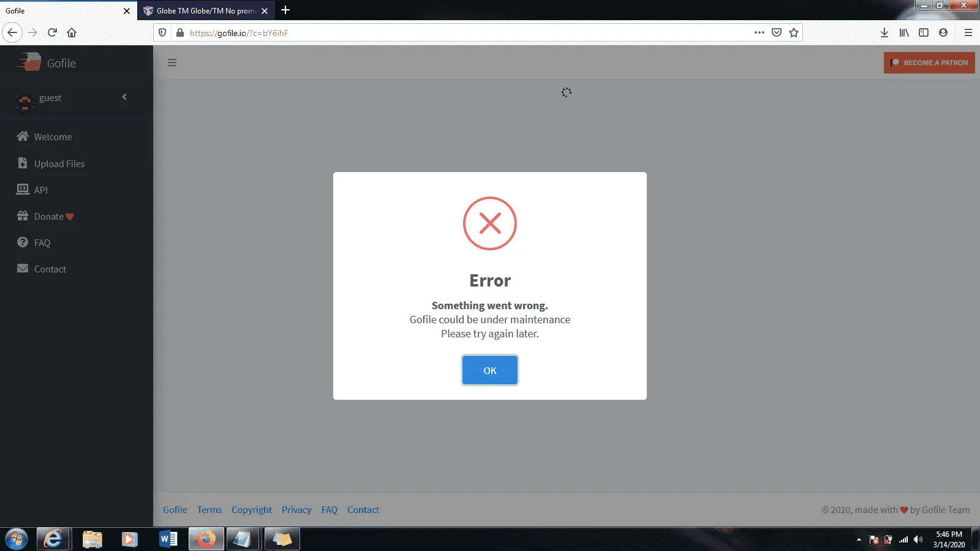Go forward in browser history
980x551 pixels.
tap(32, 32)
